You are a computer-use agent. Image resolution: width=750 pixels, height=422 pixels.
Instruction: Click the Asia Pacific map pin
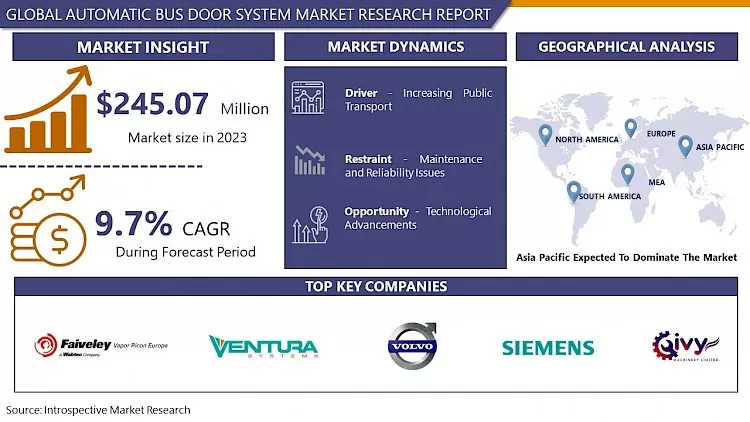coord(685,146)
